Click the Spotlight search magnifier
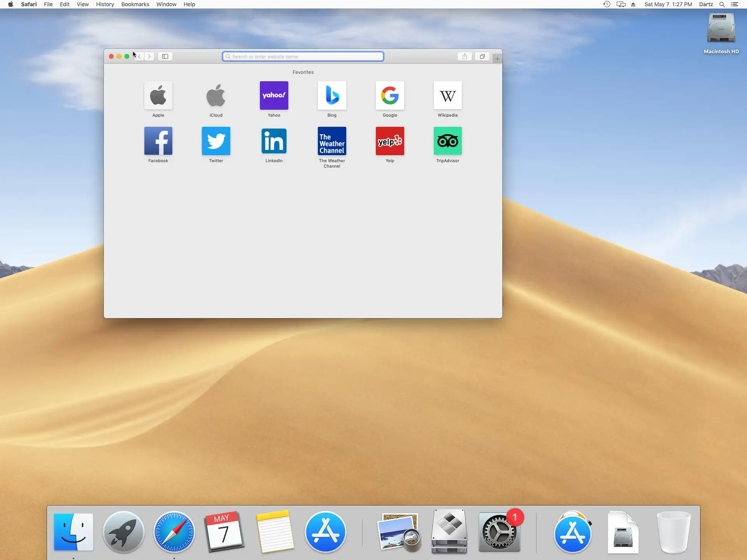Screen dimensions: 747x560 pyautogui.click(x=722, y=4)
